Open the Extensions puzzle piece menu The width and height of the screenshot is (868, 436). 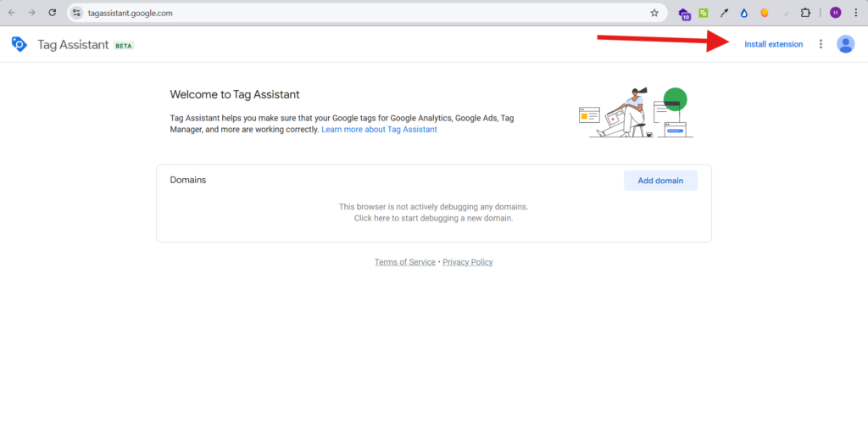(805, 13)
